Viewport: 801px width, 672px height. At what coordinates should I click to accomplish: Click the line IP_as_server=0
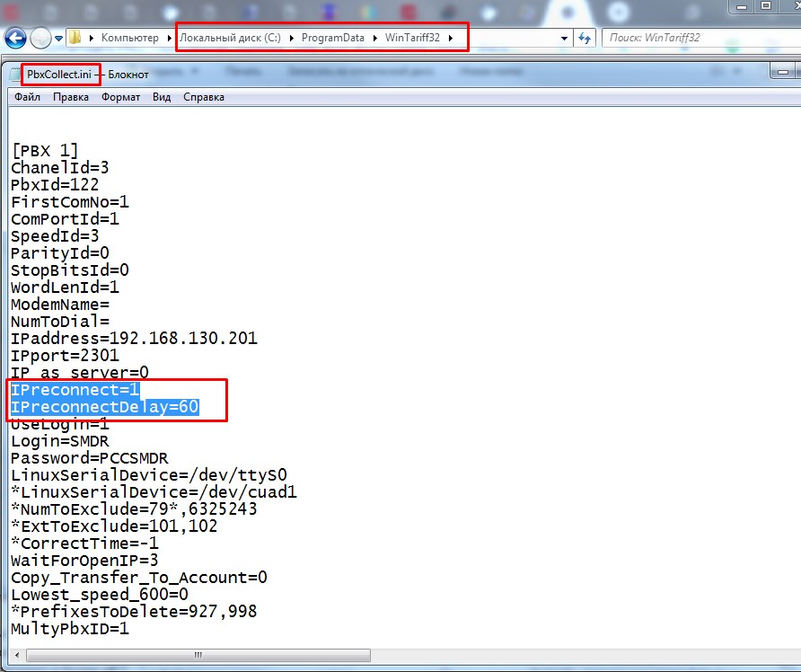[x=80, y=373]
